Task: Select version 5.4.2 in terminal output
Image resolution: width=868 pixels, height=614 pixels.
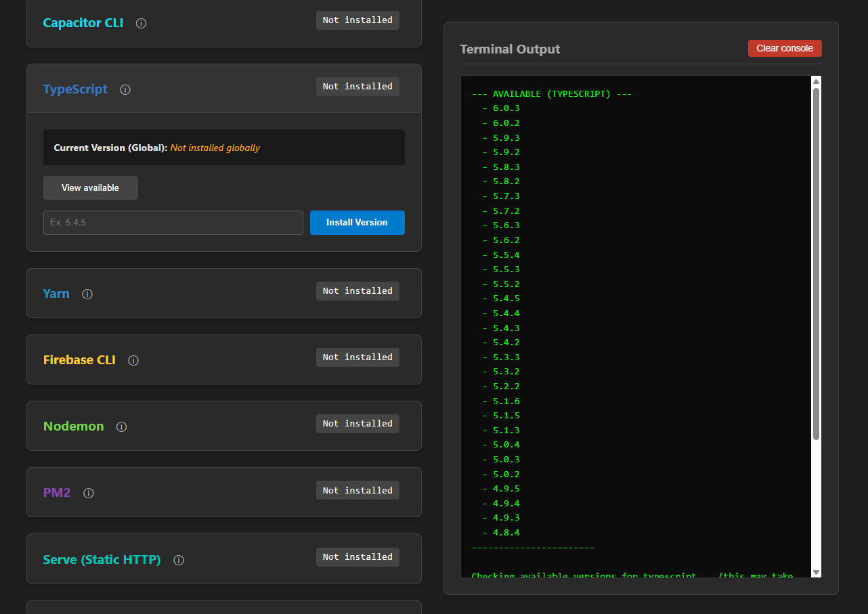Action: (x=506, y=343)
